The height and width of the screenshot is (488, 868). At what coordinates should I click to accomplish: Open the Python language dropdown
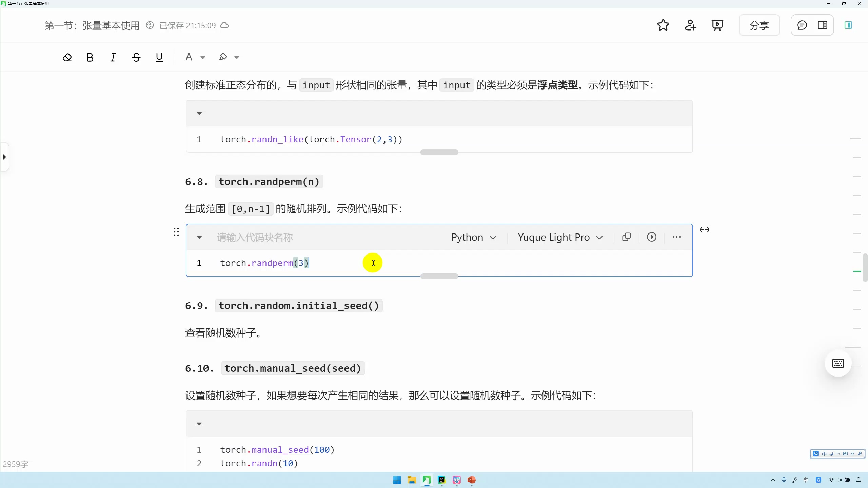tap(473, 237)
